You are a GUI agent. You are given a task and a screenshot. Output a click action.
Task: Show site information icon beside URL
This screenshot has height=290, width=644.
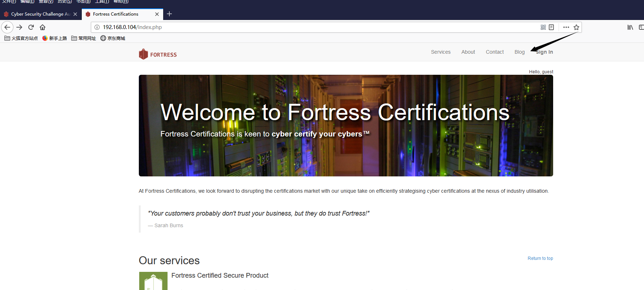(x=97, y=27)
